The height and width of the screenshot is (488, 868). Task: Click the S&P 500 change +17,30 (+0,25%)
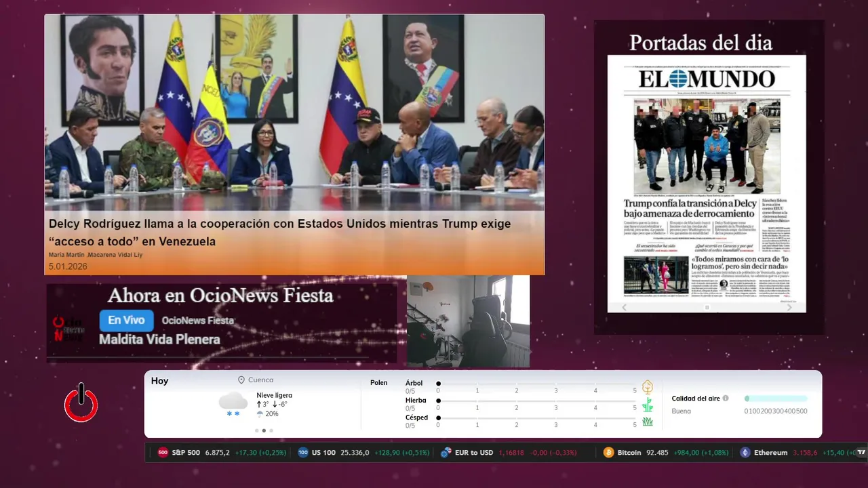coord(260,453)
